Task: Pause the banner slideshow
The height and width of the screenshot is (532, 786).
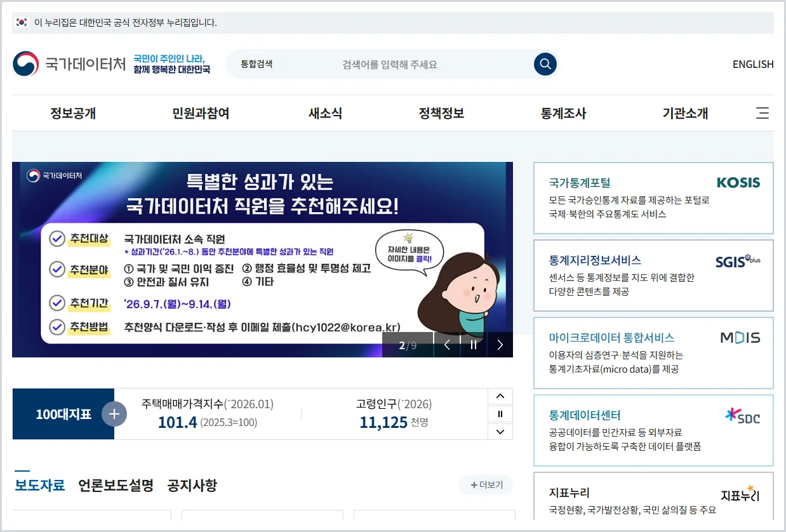Action: point(474,345)
